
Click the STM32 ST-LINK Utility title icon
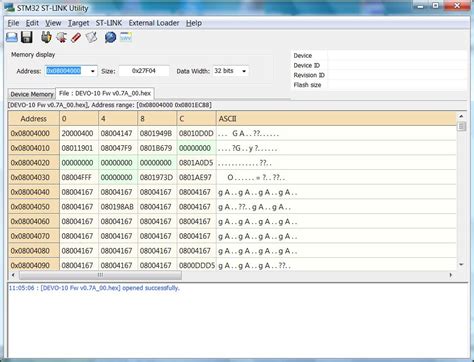tap(9, 7)
